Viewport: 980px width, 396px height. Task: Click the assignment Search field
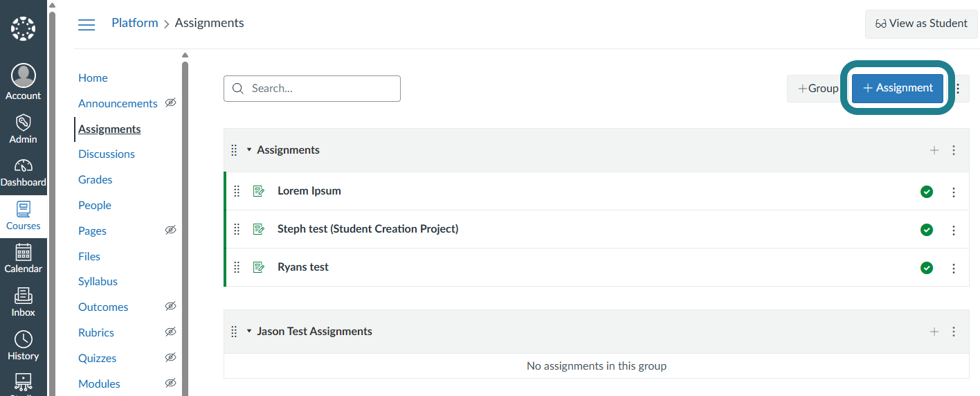(x=312, y=88)
